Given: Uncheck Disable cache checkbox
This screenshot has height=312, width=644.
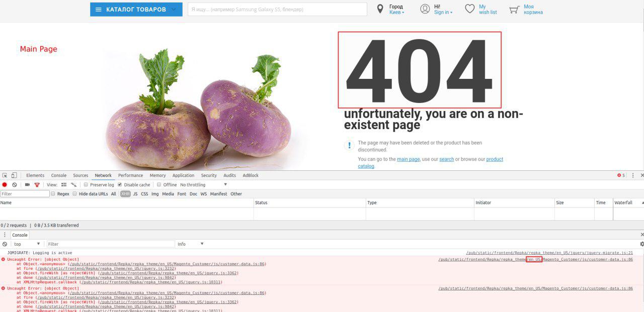Looking at the screenshot, I should 120,185.
